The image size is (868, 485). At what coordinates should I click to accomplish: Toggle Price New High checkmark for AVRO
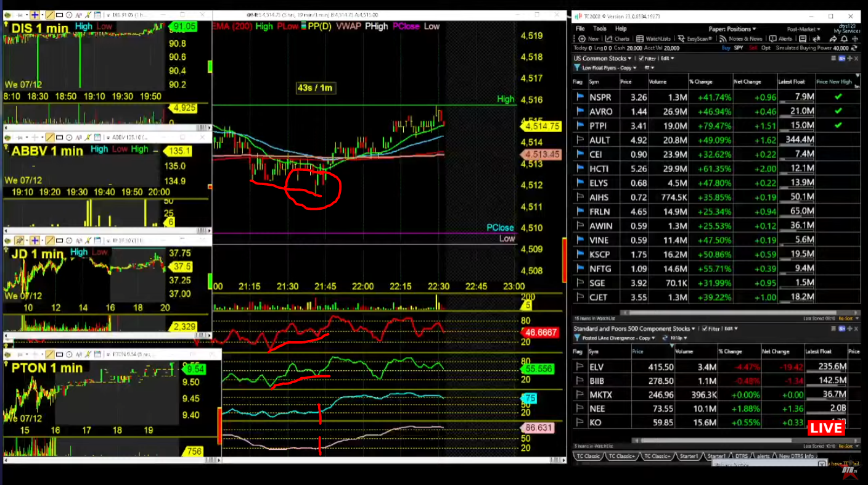[837, 111]
